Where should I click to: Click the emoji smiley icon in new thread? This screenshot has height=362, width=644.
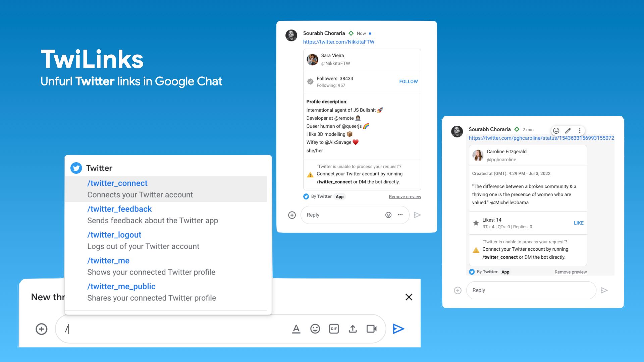tap(315, 329)
